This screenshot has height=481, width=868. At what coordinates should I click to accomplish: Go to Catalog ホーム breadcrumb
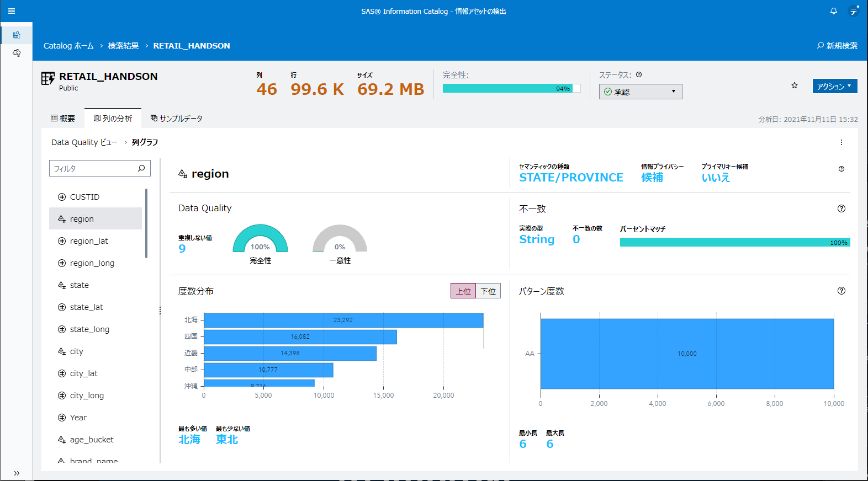68,46
